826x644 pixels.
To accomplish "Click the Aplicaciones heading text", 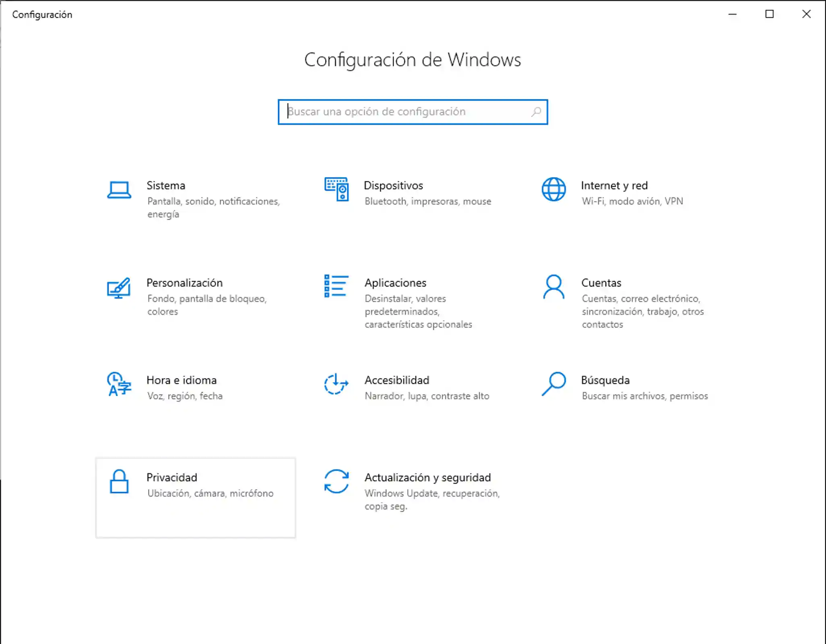I will pos(395,283).
